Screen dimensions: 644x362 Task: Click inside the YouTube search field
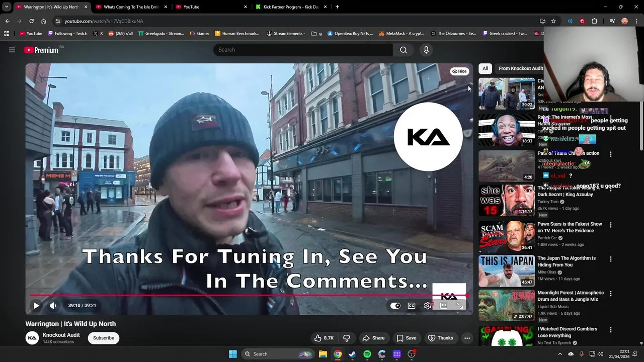pos(303,50)
